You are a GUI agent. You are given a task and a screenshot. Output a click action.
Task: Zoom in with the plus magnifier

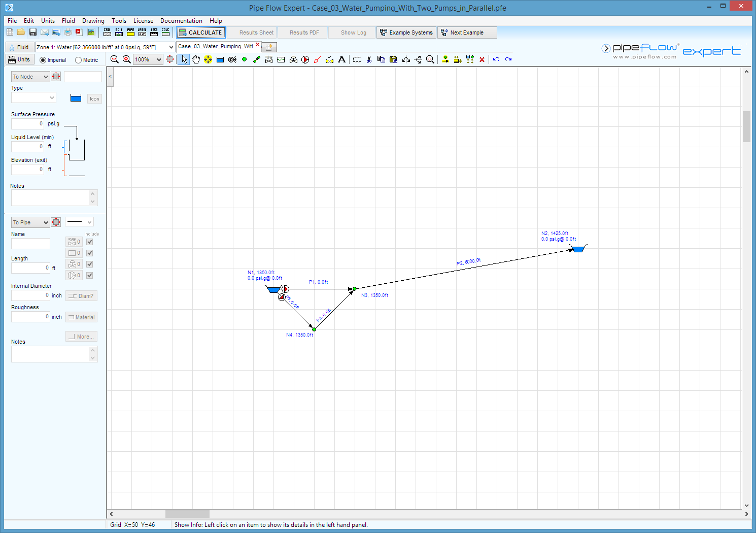[x=127, y=59]
